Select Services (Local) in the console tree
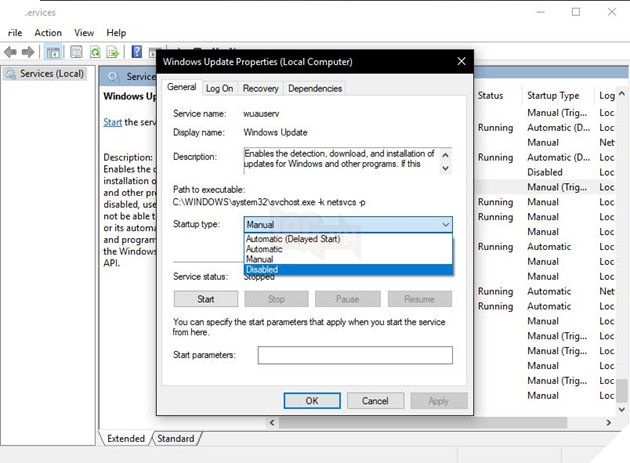The width and height of the screenshot is (630, 463). tap(50, 74)
